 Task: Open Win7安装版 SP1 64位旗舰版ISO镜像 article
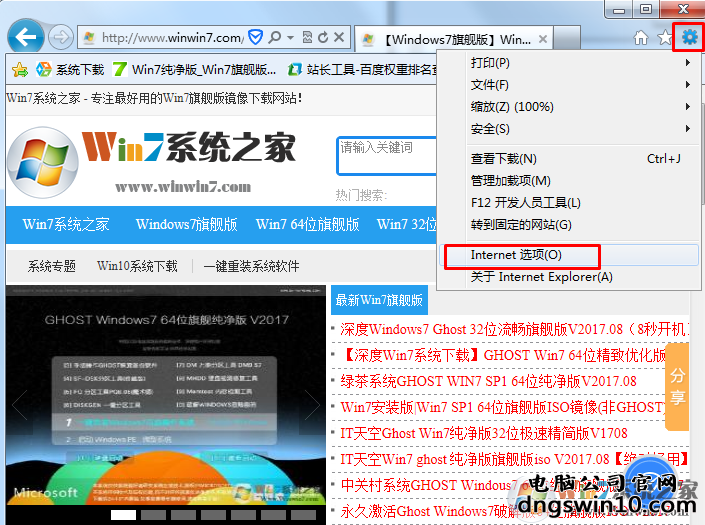click(x=503, y=408)
